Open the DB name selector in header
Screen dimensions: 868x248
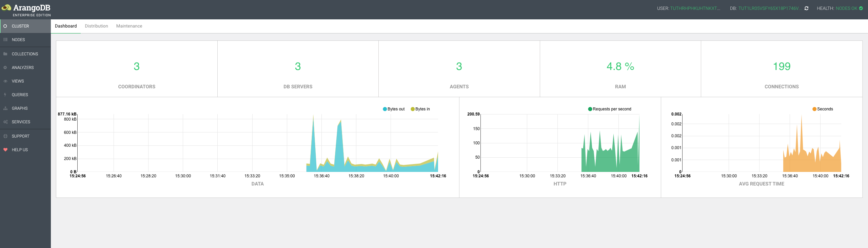(769, 8)
